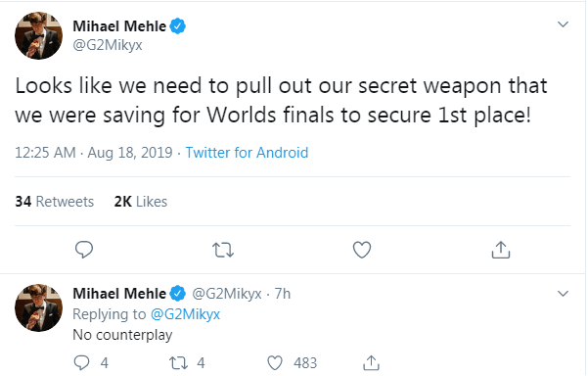Screen dimensions: 588x376
Task: Open the main tweet's chevron menu
Action: pyautogui.click(x=563, y=24)
